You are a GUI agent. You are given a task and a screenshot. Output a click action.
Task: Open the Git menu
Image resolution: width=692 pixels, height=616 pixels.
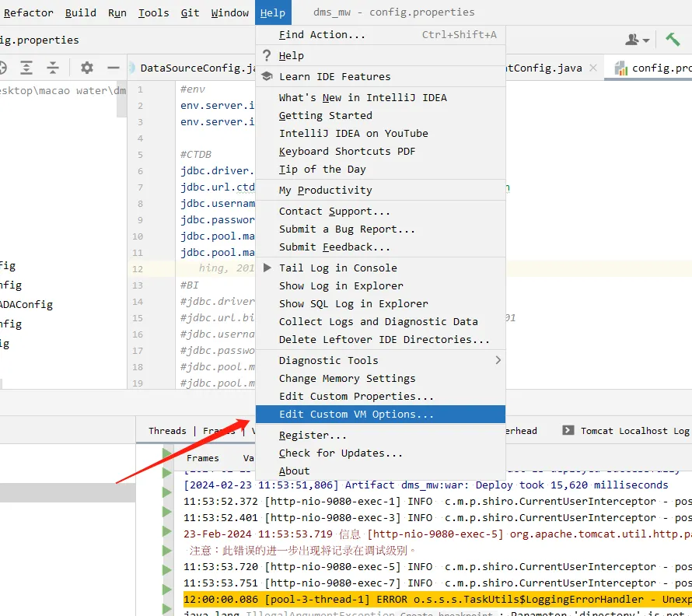190,12
